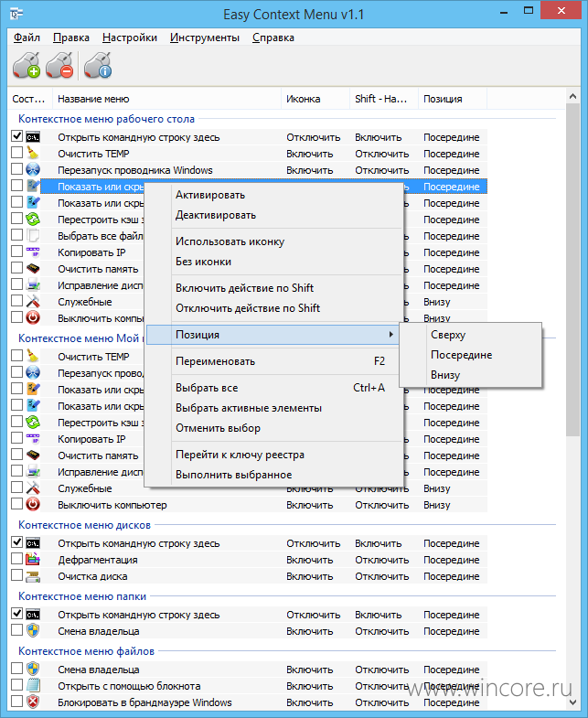Collapse the Контекстное меню папки group
This screenshot has width=588, height=718.
(x=82, y=596)
